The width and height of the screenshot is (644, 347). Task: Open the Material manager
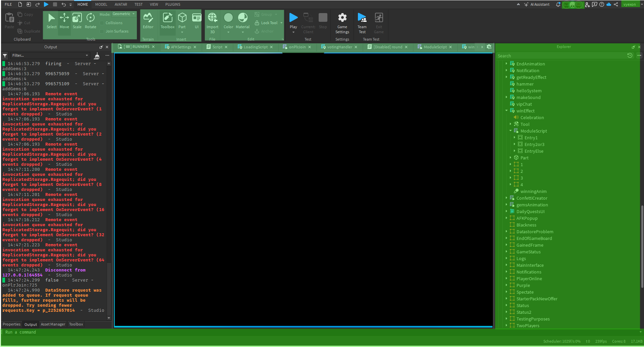click(242, 21)
